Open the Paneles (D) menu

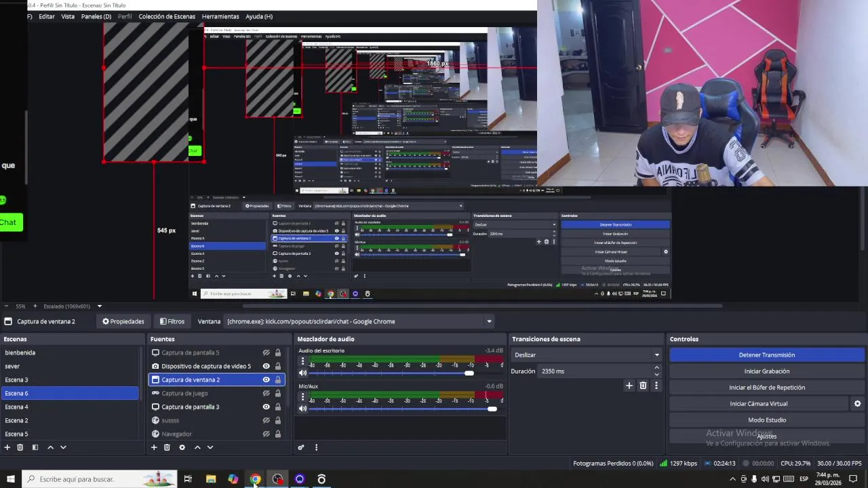click(96, 16)
